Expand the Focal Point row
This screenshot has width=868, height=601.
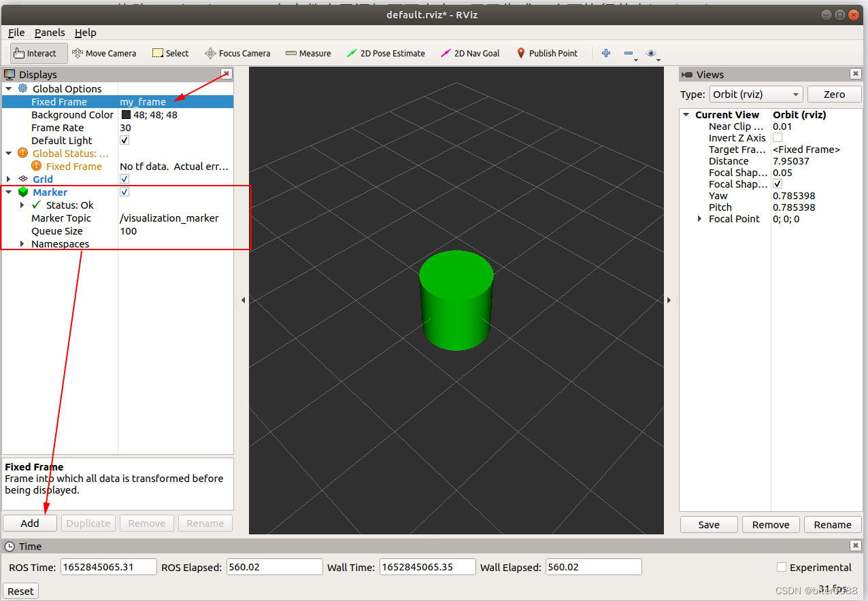700,218
